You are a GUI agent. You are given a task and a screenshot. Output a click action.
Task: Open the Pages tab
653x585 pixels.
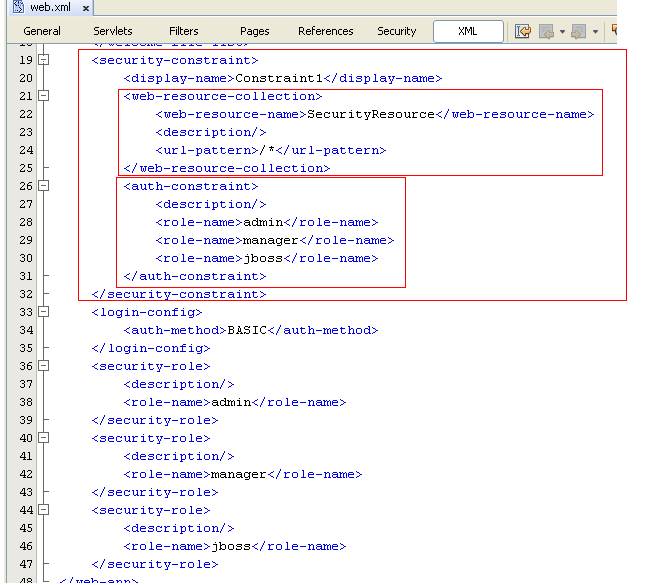(254, 31)
